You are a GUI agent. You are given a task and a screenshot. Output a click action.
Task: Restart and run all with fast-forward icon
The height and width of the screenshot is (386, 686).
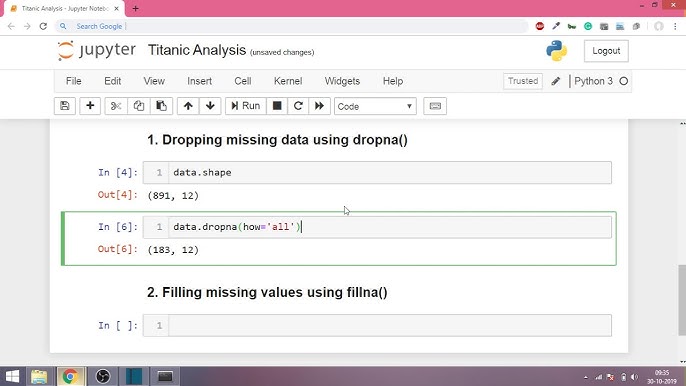tap(319, 106)
